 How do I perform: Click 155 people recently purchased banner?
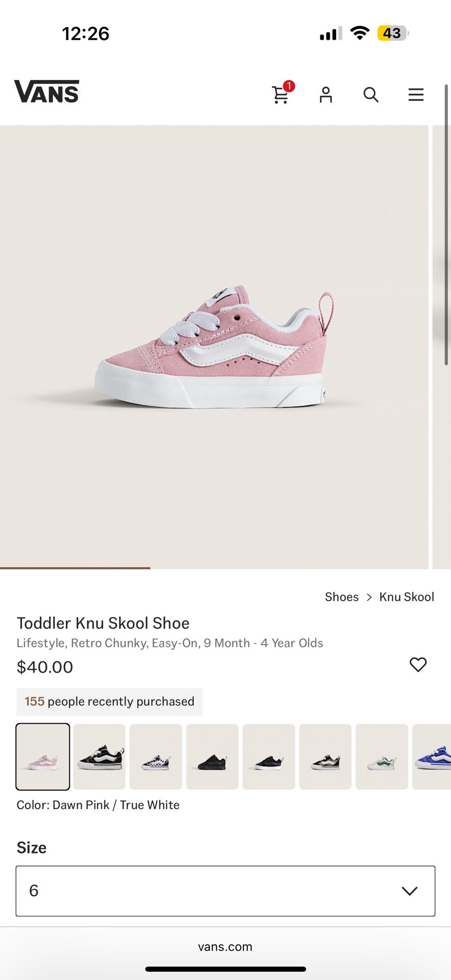click(x=109, y=701)
